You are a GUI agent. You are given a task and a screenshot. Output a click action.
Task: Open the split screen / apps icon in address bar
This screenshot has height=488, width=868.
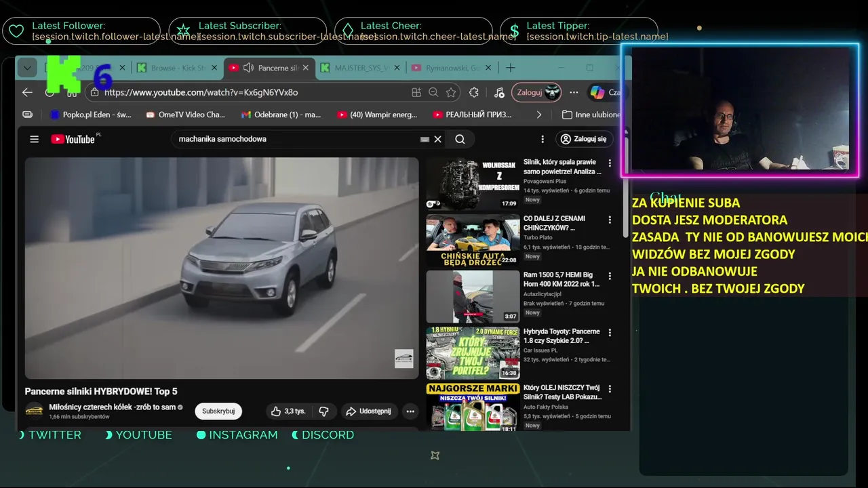coord(416,92)
